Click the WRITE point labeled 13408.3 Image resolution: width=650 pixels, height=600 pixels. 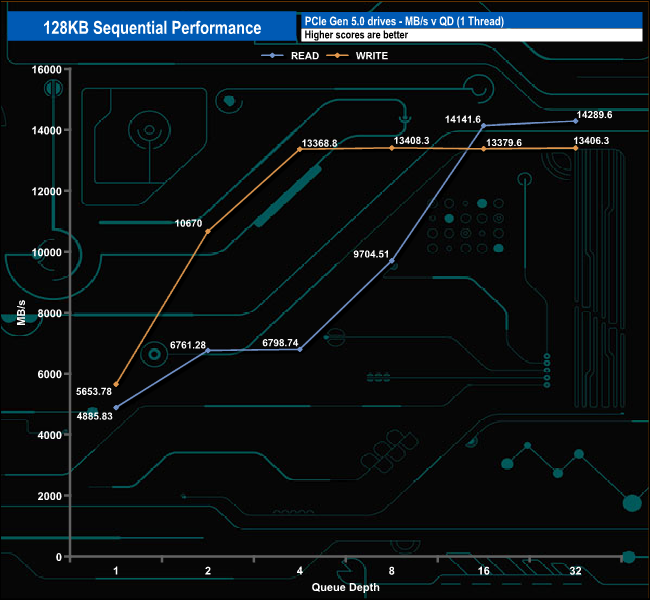[x=392, y=148]
